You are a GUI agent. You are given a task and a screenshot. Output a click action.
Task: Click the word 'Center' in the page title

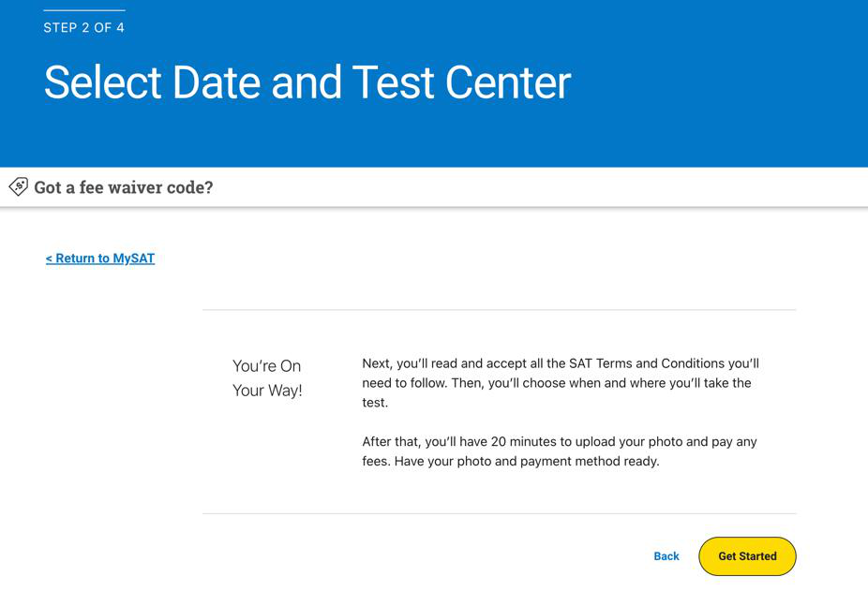[x=508, y=82]
